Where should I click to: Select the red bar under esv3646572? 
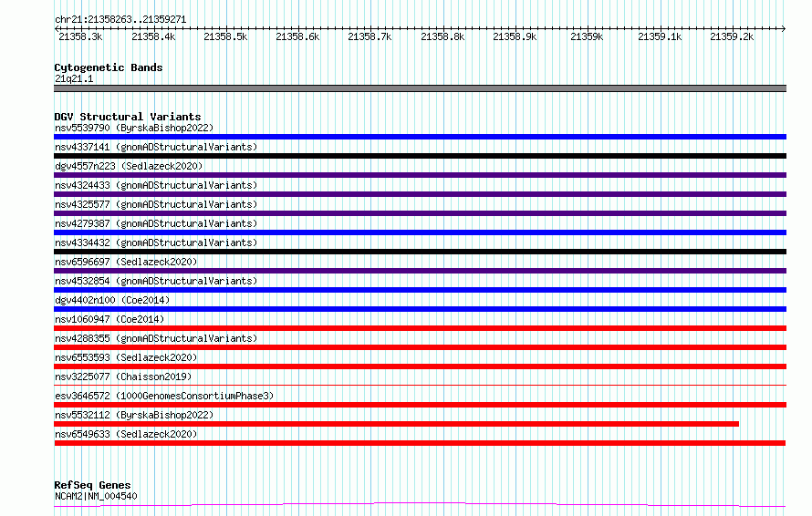[x=420, y=405]
